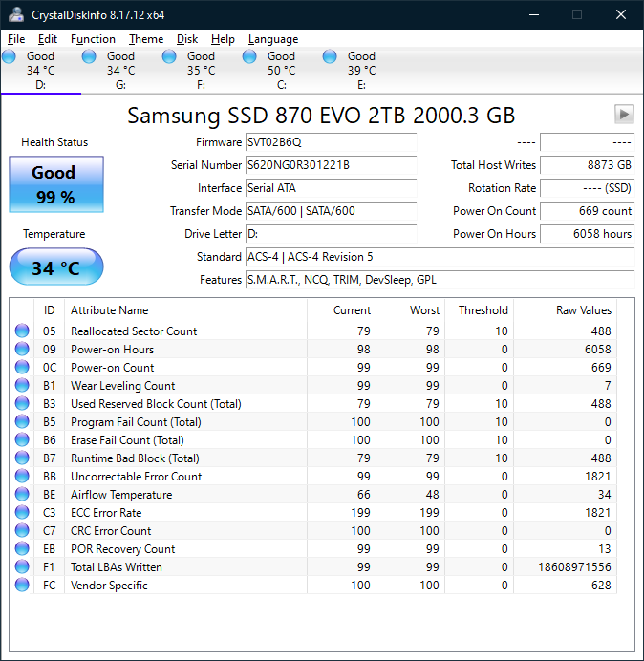Click the 34 °C temperature button
The height and width of the screenshot is (661, 644).
coord(56,267)
